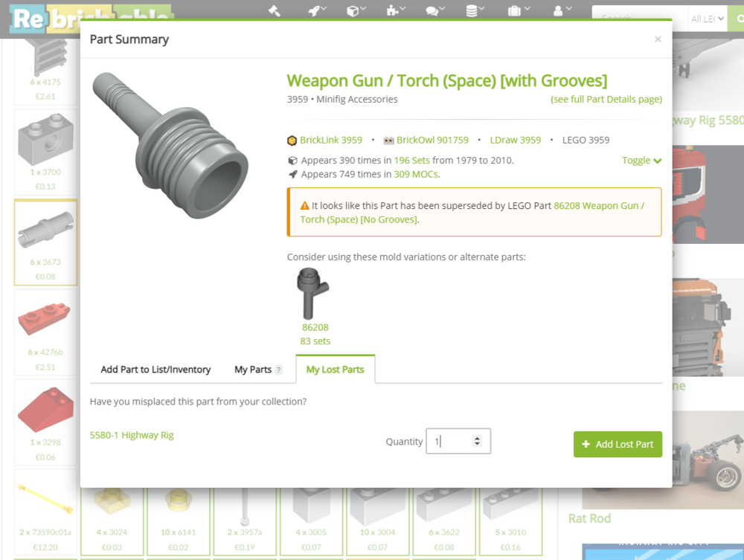The image size is (744, 560).
Task: Select the My Lost Parts tab
Action: pyautogui.click(x=335, y=370)
